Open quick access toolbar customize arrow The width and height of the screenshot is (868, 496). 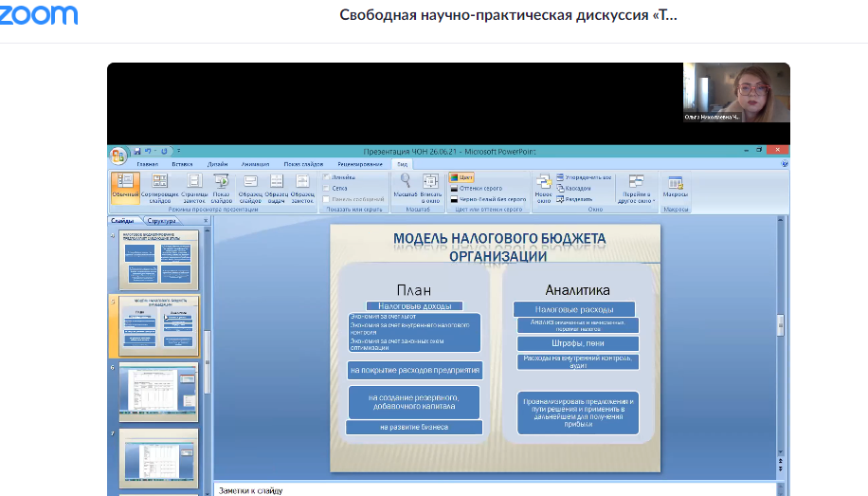180,151
